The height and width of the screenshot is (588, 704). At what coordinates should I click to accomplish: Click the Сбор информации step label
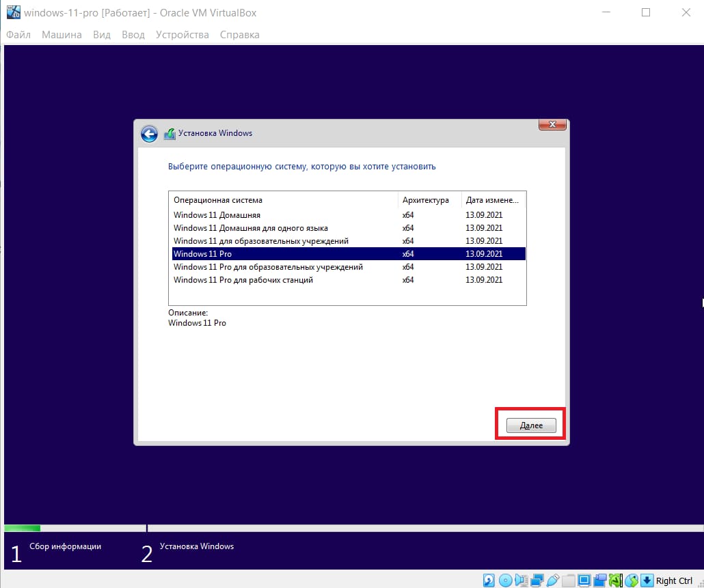click(x=65, y=546)
